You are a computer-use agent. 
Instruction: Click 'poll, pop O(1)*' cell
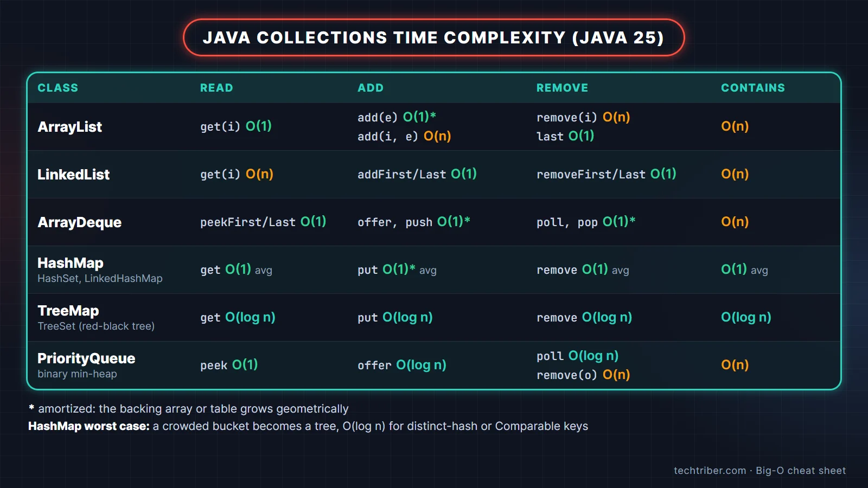pyautogui.click(x=586, y=222)
